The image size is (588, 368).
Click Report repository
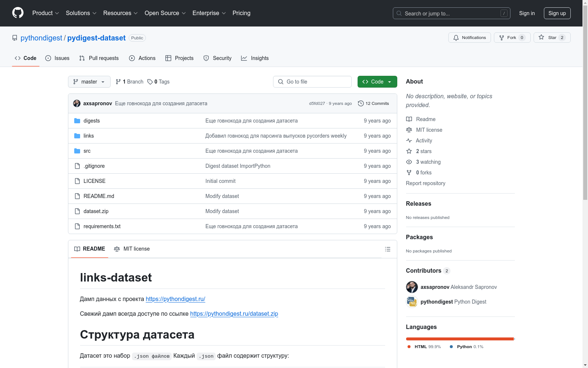pos(426,183)
